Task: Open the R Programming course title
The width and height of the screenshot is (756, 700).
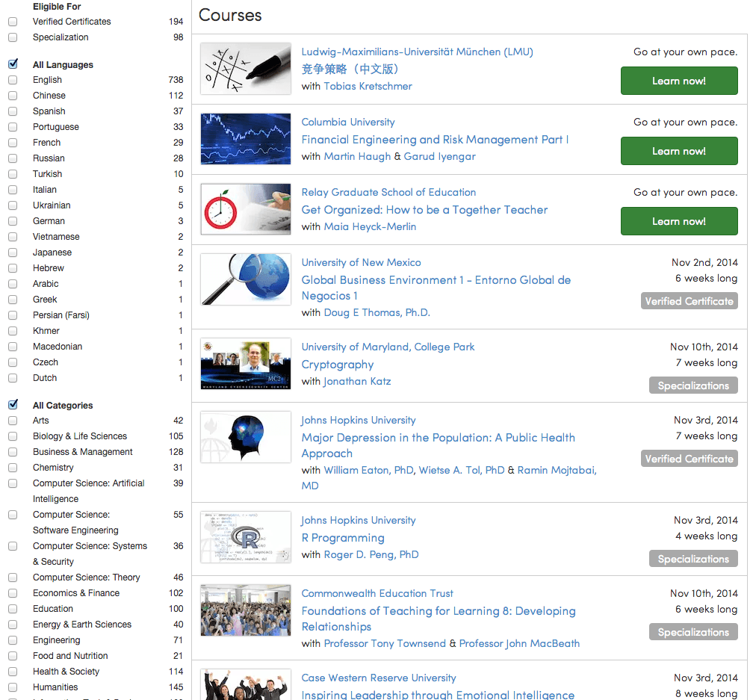Action: (343, 538)
